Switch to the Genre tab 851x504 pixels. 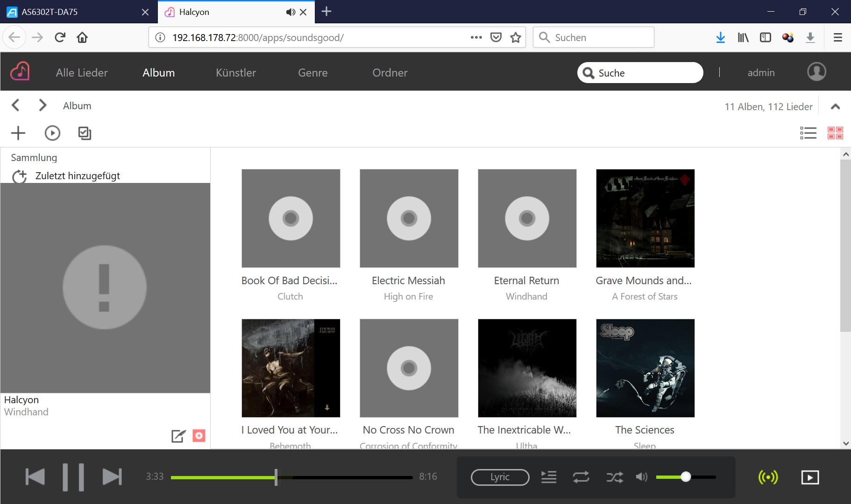[x=313, y=73]
